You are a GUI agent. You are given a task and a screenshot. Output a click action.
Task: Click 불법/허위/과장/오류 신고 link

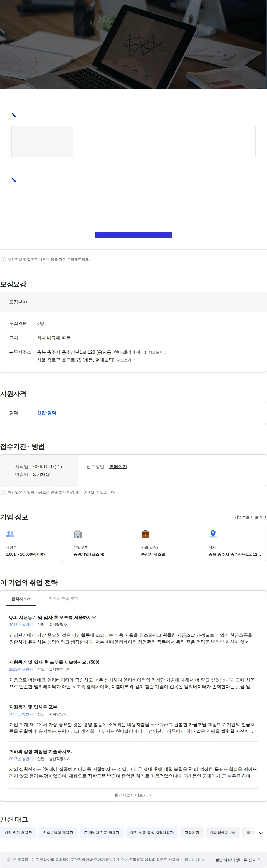click(x=238, y=860)
